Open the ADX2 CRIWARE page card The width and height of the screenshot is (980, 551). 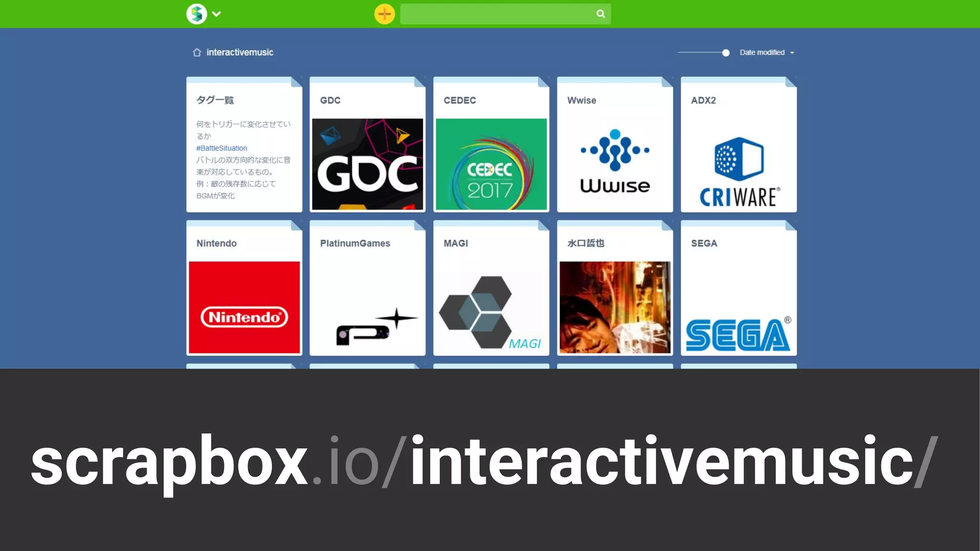(739, 144)
